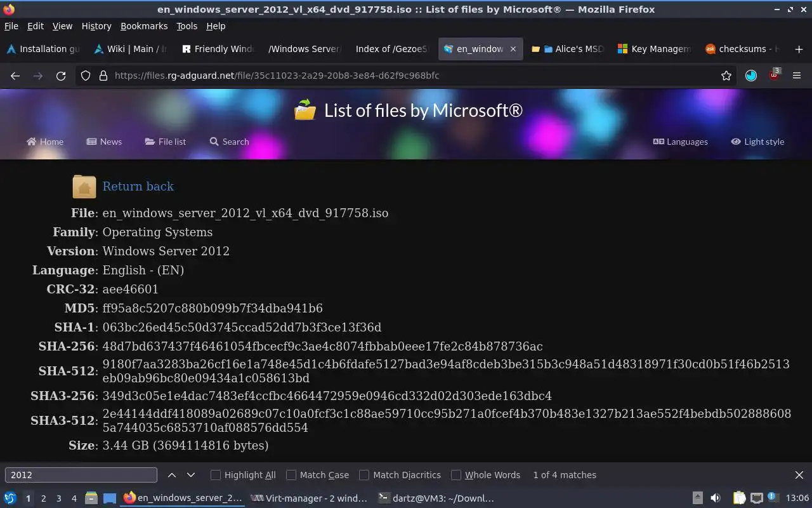Enable Match Case checkbox
The height and width of the screenshot is (508, 812).
(291, 475)
